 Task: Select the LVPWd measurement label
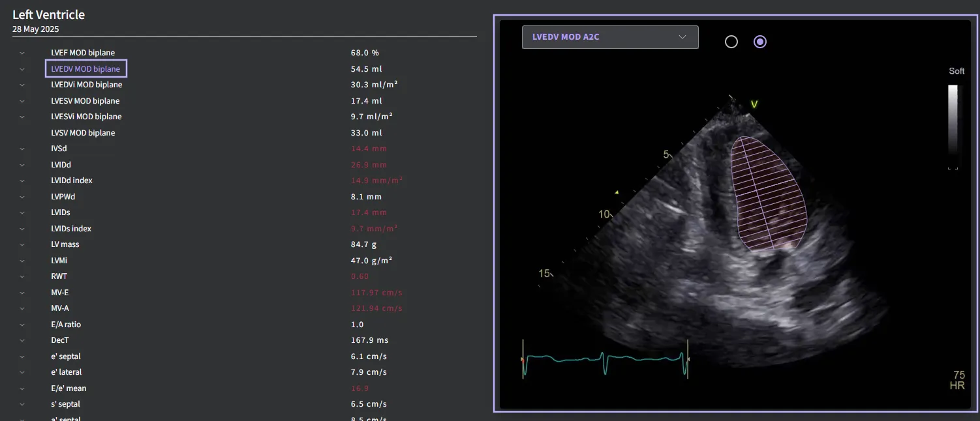(63, 197)
